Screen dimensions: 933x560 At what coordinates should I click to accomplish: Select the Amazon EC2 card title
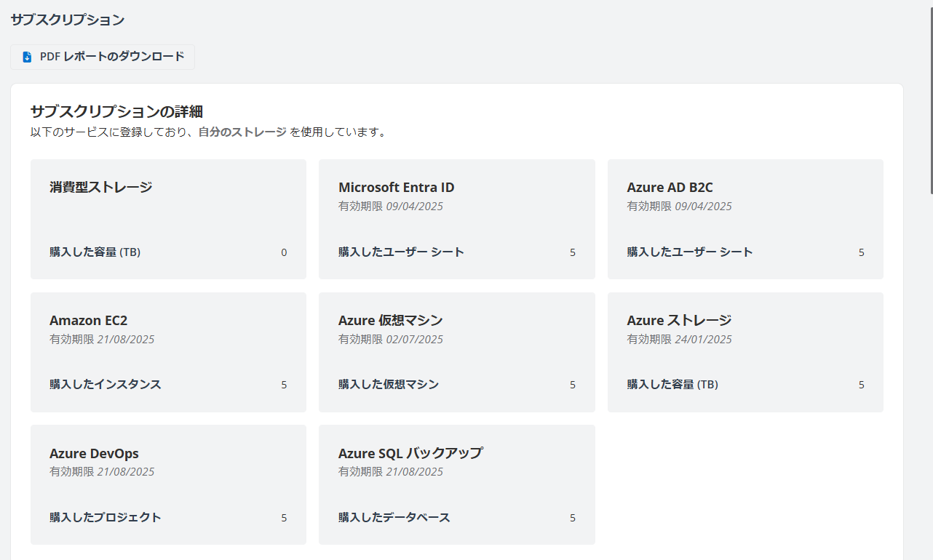tap(89, 320)
